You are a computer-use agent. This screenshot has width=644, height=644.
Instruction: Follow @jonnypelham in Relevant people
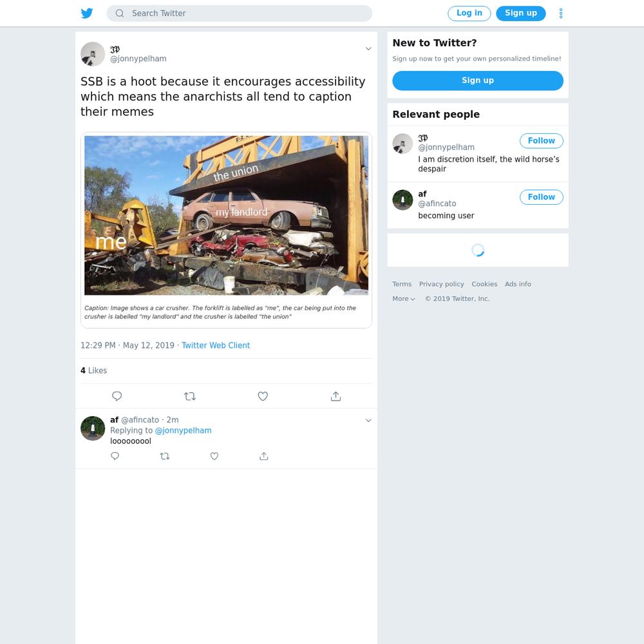click(x=542, y=140)
